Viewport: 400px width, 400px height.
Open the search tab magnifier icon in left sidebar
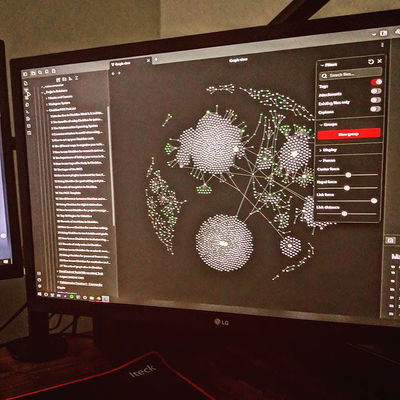(x=40, y=72)
